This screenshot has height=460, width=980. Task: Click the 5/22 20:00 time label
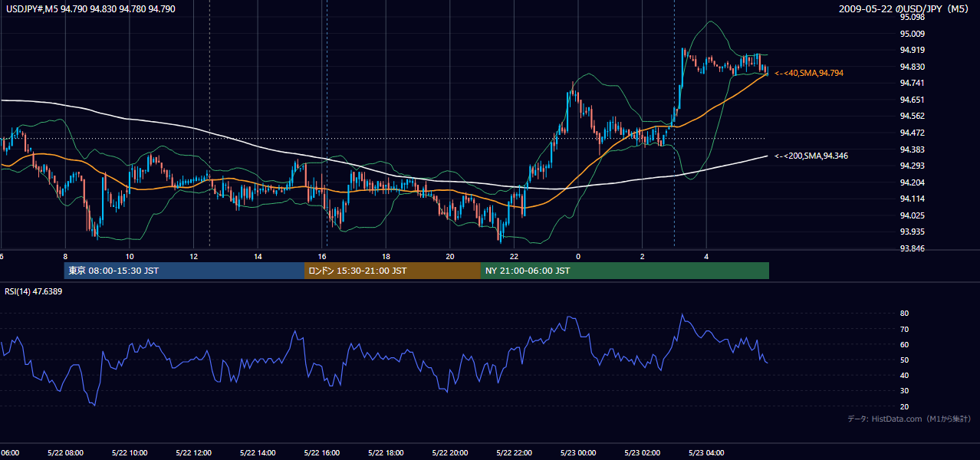coord(449,453)
